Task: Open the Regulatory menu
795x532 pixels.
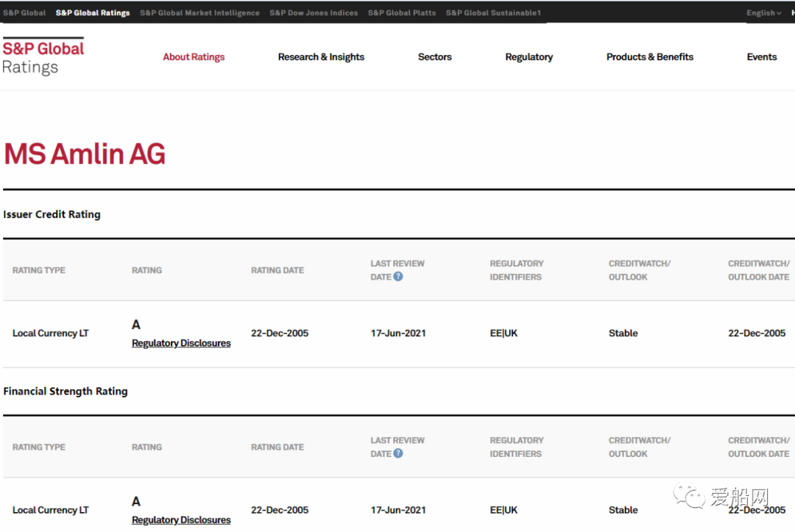Action: 529,57
